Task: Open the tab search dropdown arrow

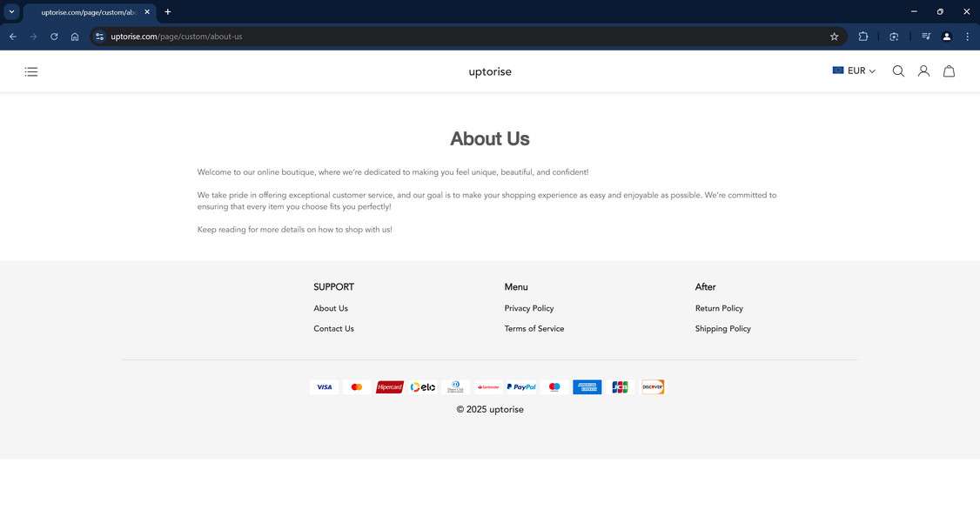Action: [11, 12]
